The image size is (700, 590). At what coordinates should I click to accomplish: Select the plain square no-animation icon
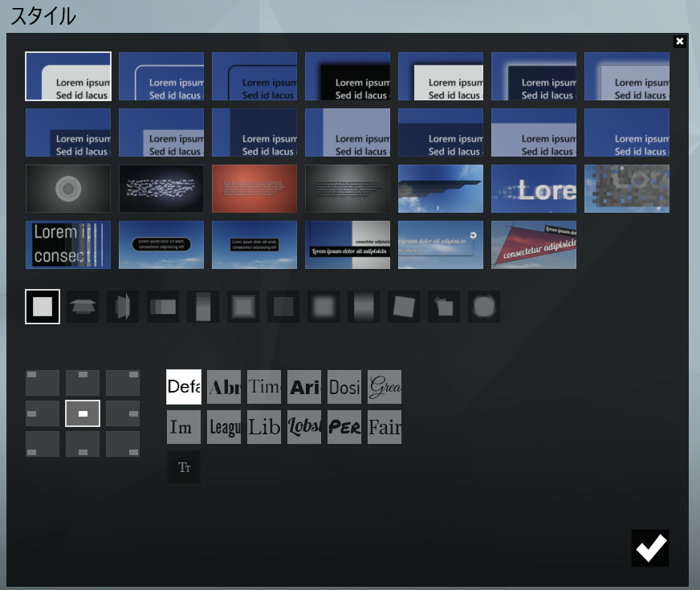tap(43, 307)
